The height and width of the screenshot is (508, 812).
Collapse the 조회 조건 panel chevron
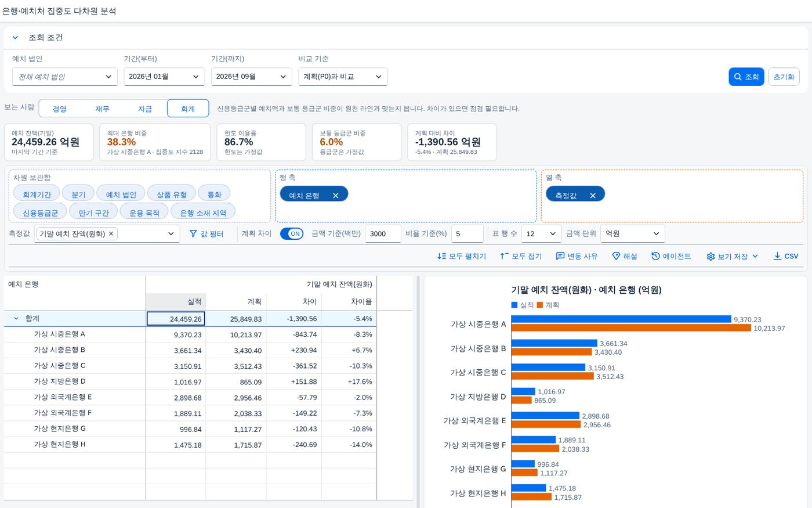point(15,38)
